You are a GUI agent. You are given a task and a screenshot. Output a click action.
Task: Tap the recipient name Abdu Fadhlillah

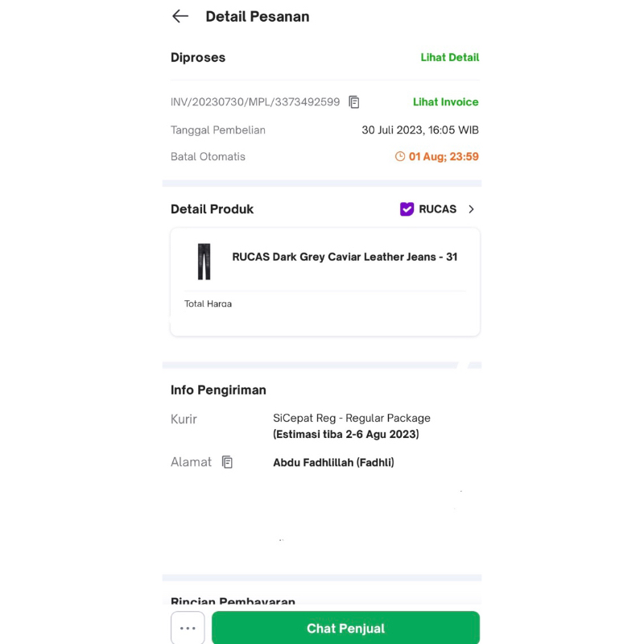coord(333,463)
